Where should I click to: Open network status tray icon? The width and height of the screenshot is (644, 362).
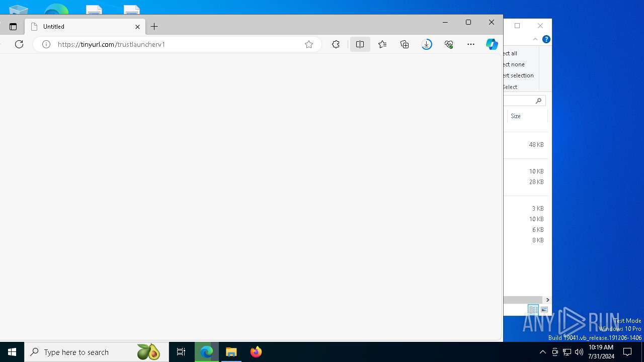pyautogui.click(x=567, y=352)
